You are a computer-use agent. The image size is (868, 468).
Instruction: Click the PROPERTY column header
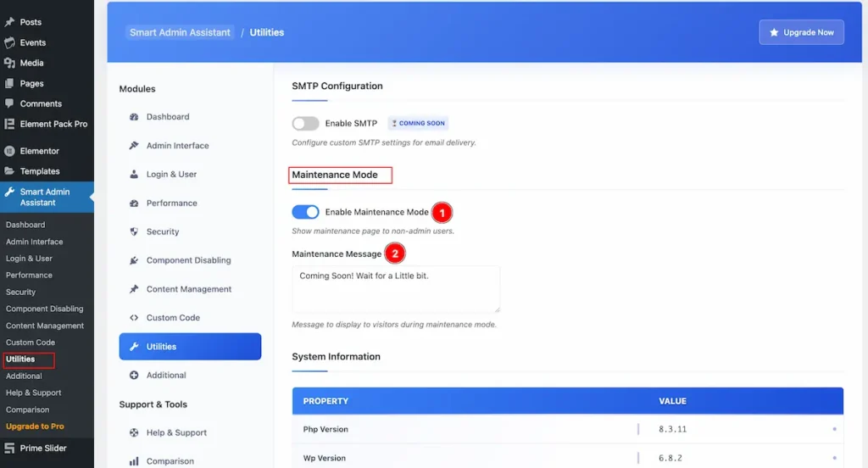(325, 402)
